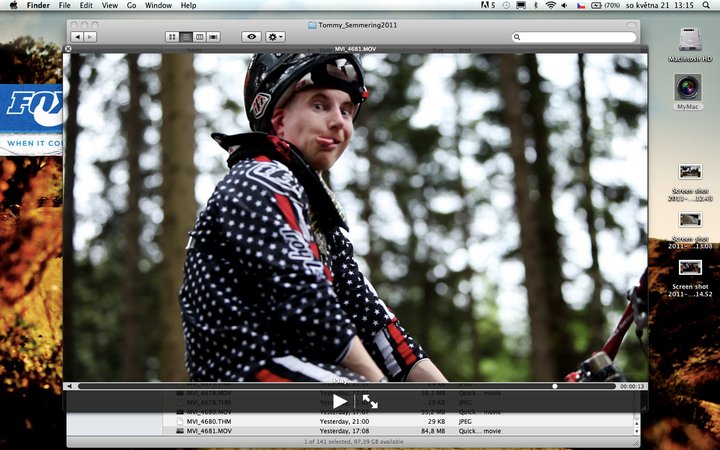
Task: Enter full screen in Quick Look preview
Action: click(x=370, y=401)
